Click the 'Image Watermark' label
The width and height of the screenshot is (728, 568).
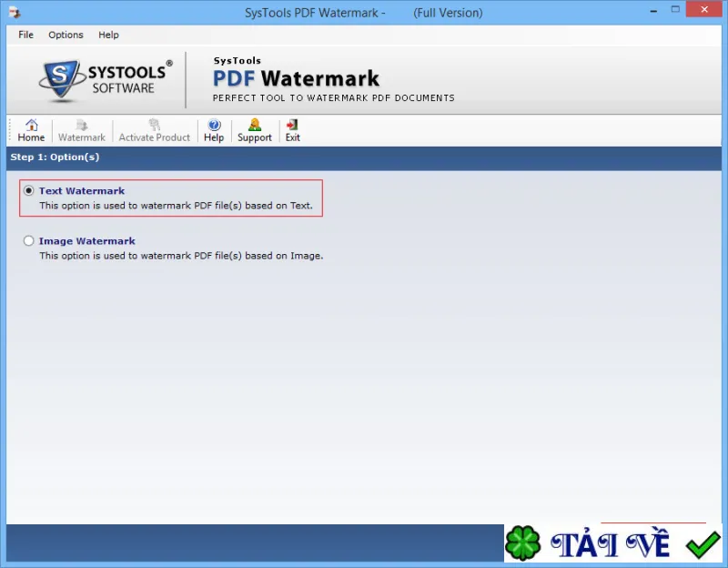point(86,241)
